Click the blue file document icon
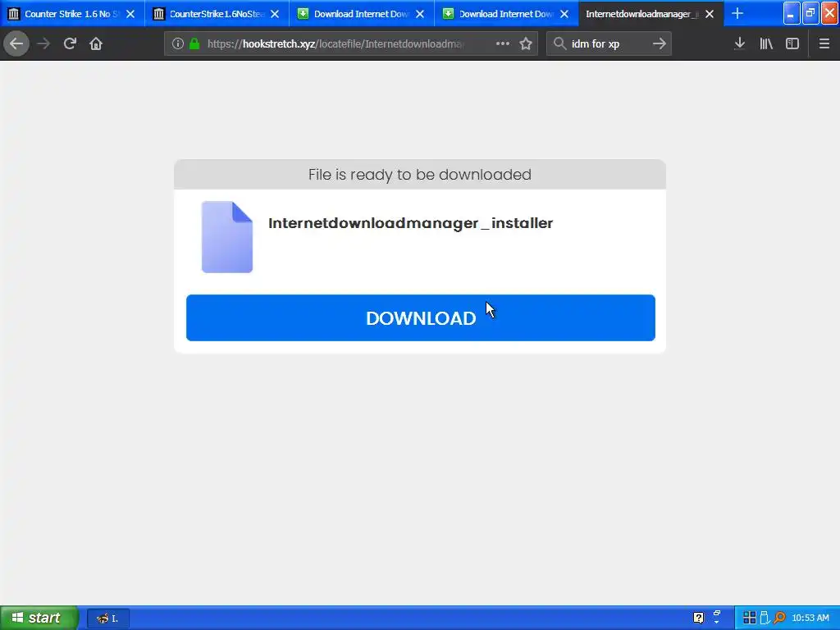This screenshot has height=630, width=840. [x=227, y=237]
